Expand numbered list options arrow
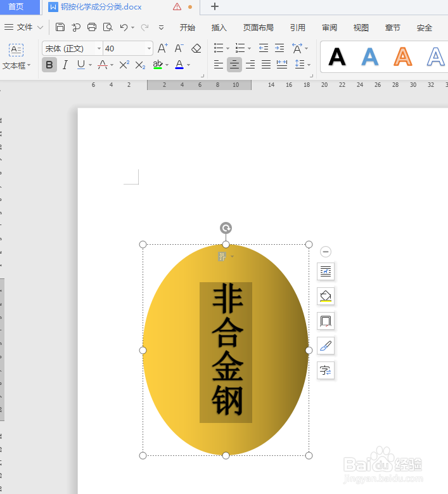Screen dimensions: 448x494 pos(249,49)
